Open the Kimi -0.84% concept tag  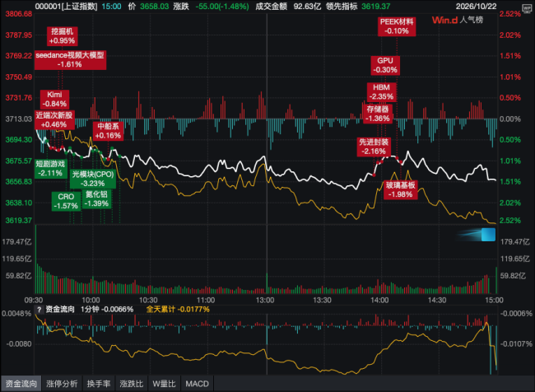54,99
